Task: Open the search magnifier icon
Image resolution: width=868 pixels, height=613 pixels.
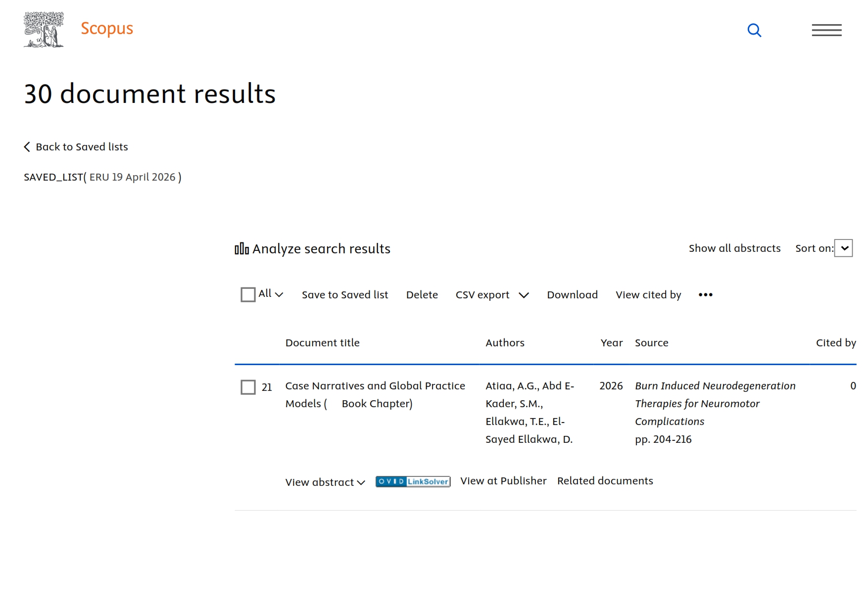Action: (x=754, y=30)
